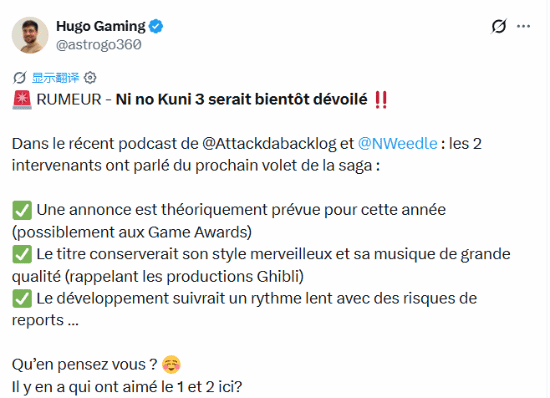
Task: Click the green check beside 'Une annonce'
Action: 22,210
